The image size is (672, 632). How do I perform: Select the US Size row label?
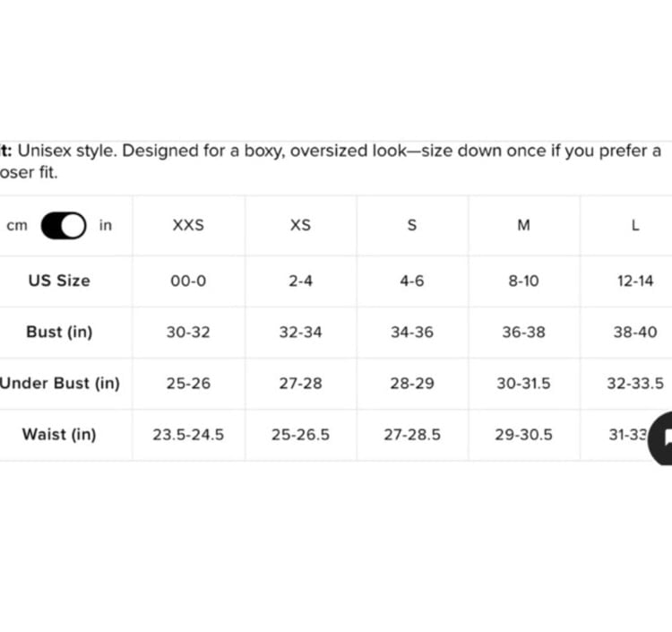[59, 281]
